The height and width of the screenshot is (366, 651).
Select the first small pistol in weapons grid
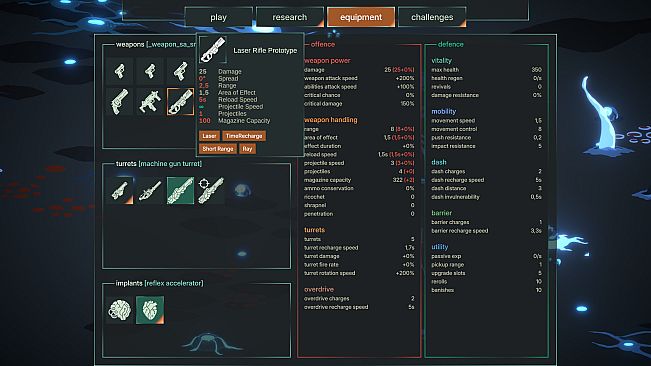(x=120, y=71)
